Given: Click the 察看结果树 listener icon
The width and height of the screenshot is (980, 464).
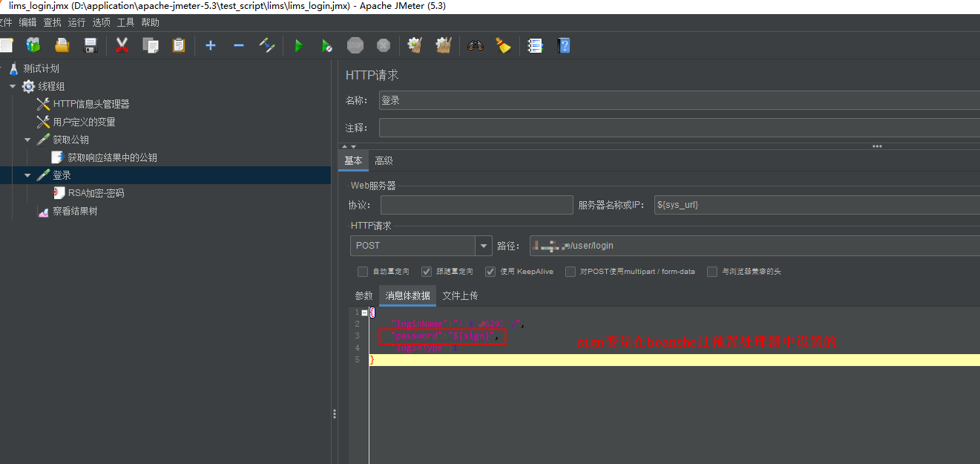Looking at the screenshot, I should [43, 211].
